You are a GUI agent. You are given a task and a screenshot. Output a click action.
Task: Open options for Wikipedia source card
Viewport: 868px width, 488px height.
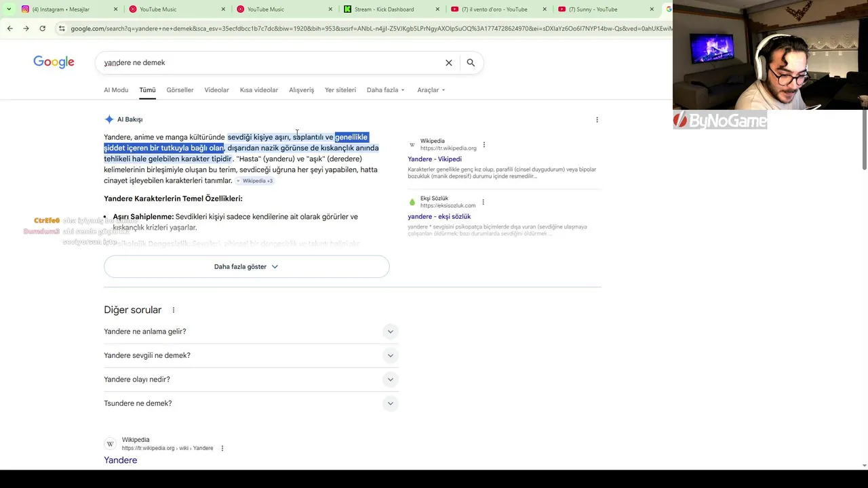pyautogui.click(x=484, y=144)
